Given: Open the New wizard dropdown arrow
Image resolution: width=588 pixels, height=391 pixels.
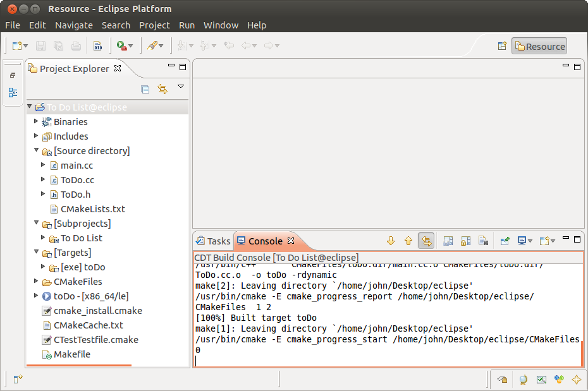Looking at the screenshot, I should 25,46.
